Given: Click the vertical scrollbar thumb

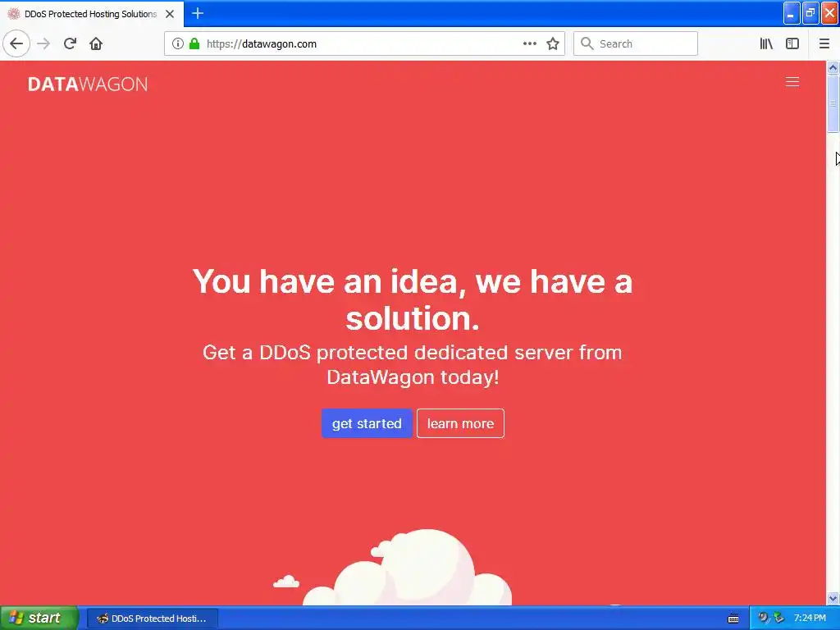Looking at the screenshot, I should (x=833, y=103).
